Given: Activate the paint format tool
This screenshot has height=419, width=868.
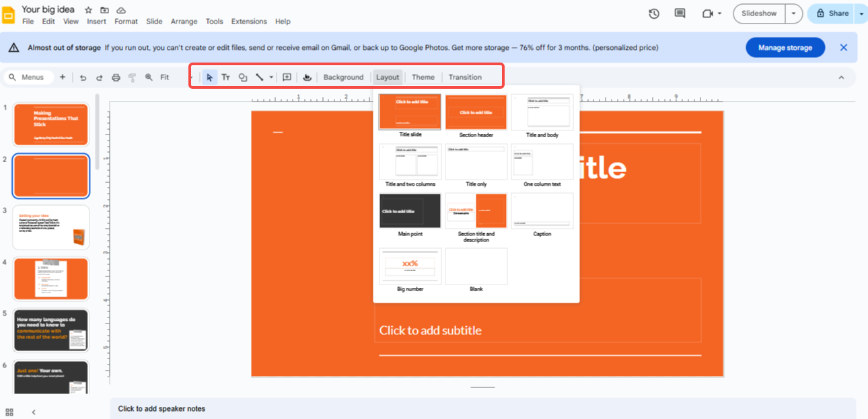Looking at the screenshot, I should point(132,77).
